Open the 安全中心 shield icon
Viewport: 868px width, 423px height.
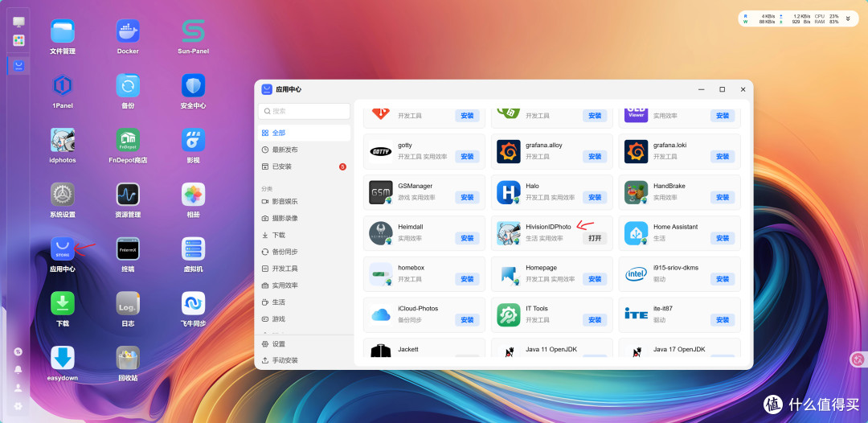click(x=193, y=85)
